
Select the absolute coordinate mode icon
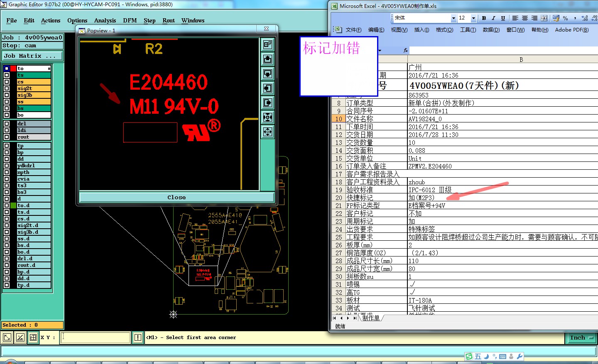[x=7, y=337]
